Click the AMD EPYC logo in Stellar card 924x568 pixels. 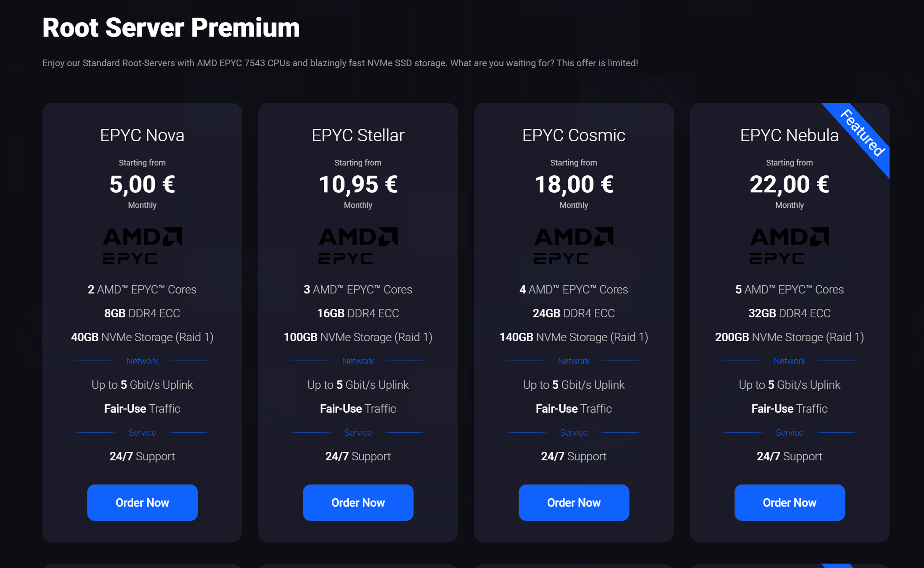point(358,246)
